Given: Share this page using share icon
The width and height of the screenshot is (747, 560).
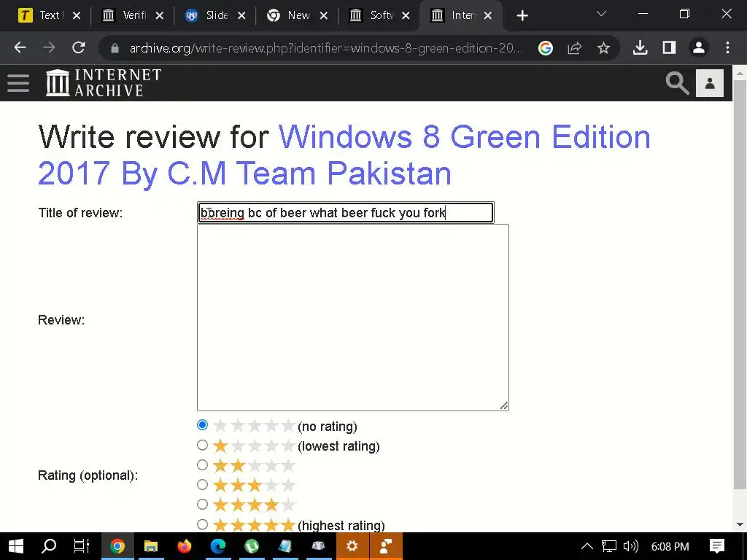Looking at the screenshot, I should tap(575, 47).
